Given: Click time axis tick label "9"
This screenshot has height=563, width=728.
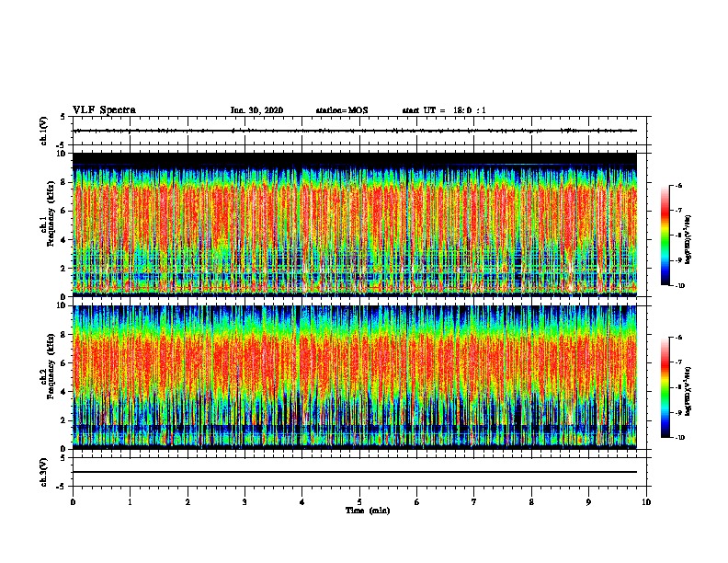Looking at the screenshot, I should [588, 502].
